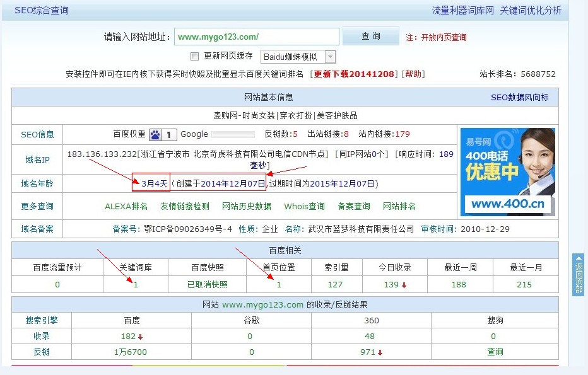Image resolution: width=588 pixels, height=375 pixels.
Task: Click the 域名年龄 row label
Action: pos(37,183)
